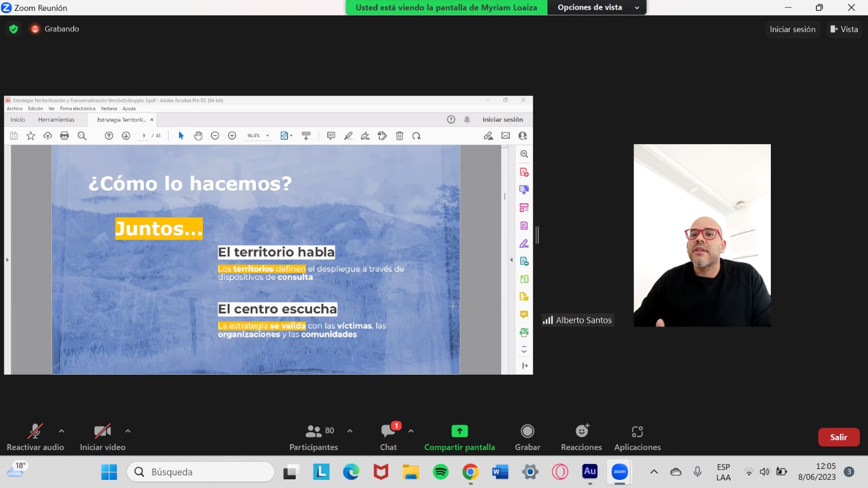This screenshot has height=488, width=868.
Task: Expand video options arrow beside Iniciar vídeo
Action: pyautogui.click(x=128, y=431)
